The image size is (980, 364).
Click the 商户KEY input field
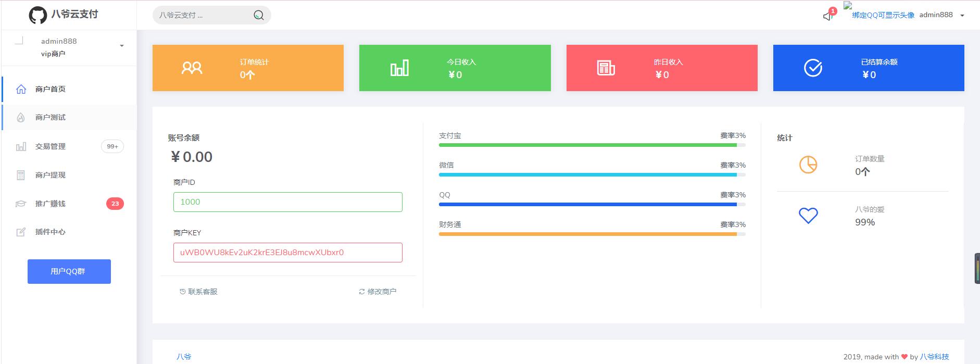[288, 253]
